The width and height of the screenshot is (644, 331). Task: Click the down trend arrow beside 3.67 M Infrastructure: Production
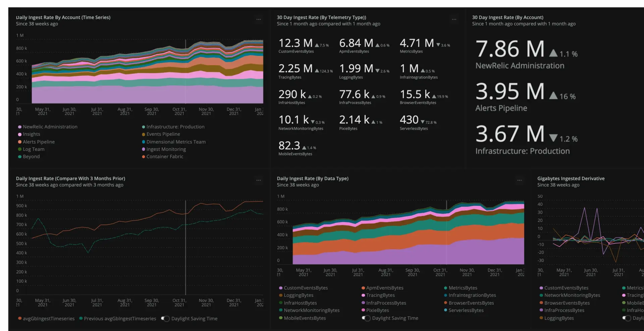click(553, 139)
